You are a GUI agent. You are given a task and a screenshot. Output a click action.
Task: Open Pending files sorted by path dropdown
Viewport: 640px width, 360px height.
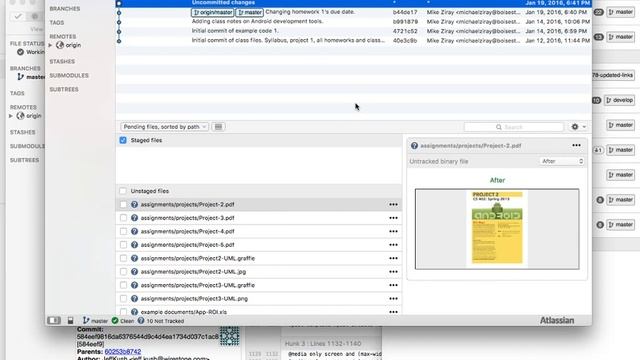point(164,127)
